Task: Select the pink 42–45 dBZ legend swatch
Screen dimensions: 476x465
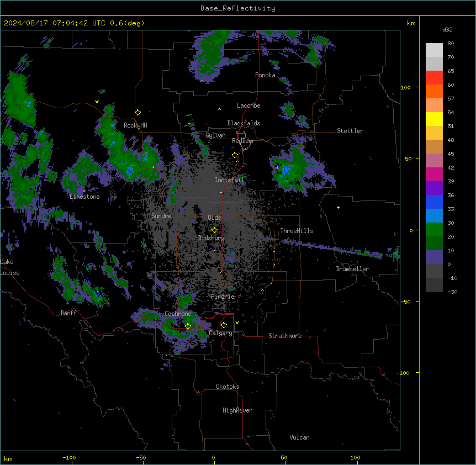Action: 434,160
